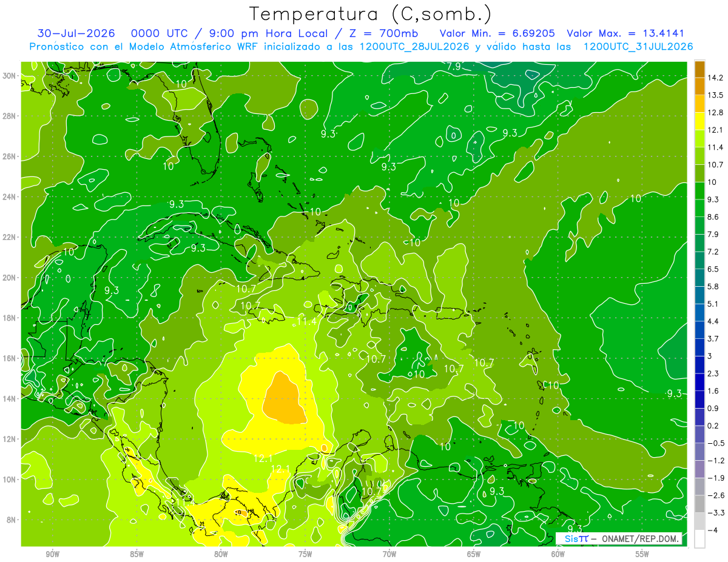Image resolution: width=728 pixels, height=562 pixels.
Task: Click colorbar segment between 12.1 and 12.8
Action: click(699, 121)
